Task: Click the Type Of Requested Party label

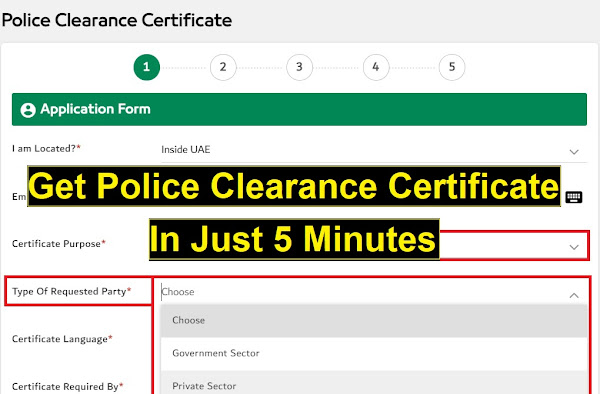Action: (71, 291)
